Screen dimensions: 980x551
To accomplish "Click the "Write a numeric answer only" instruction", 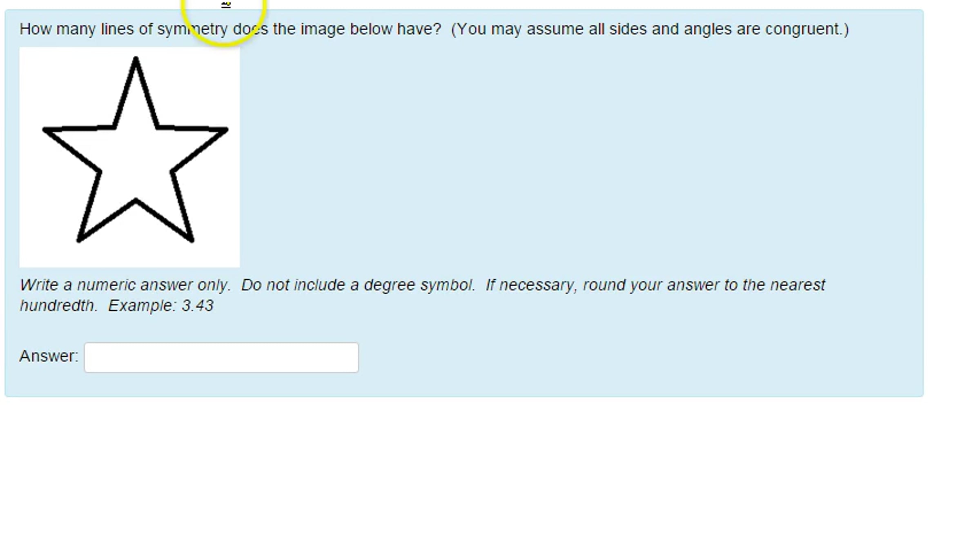I will pyautogui.click(x=125, y=285).
